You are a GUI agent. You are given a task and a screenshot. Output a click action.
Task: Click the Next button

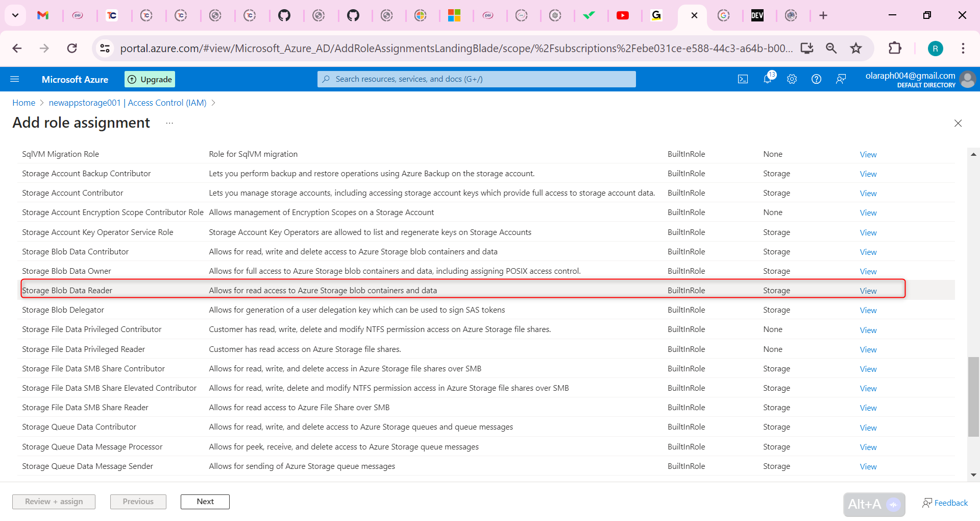pyautogui.click(x=205, y=501)
